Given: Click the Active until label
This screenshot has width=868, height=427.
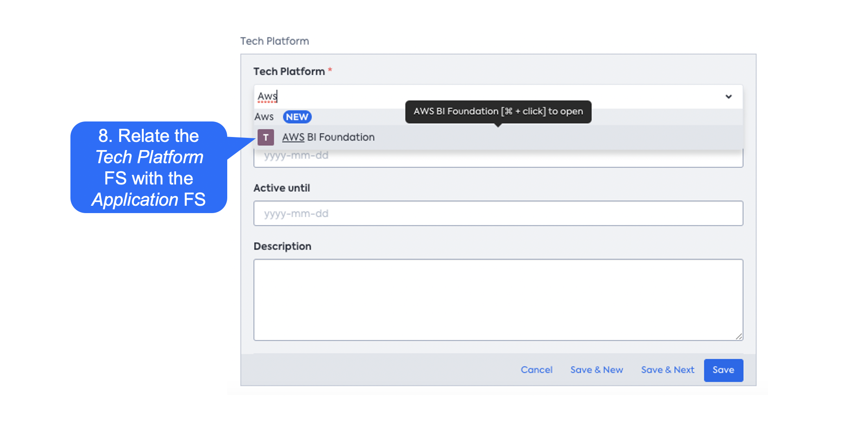Looking at the screenshot, I should (282, 188).
